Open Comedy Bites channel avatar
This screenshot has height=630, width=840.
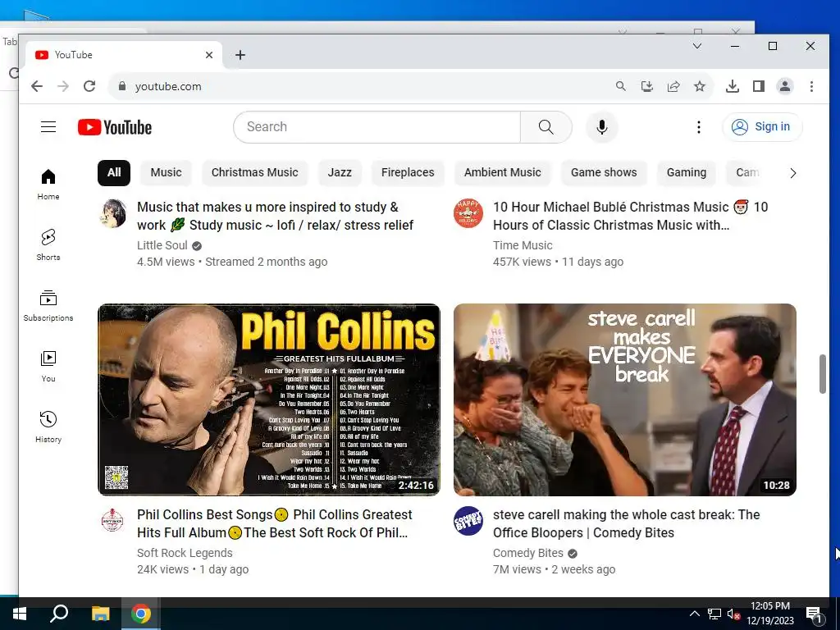click(x=468, y=521)
